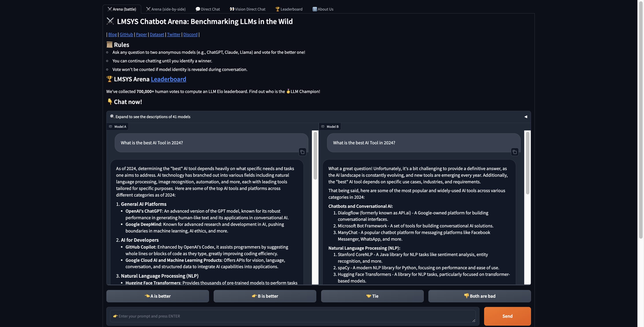Click the Model B panel scrollbar
Image resolution: width=644 pixels, height=327 pixels.
click(x=527, y=163)
